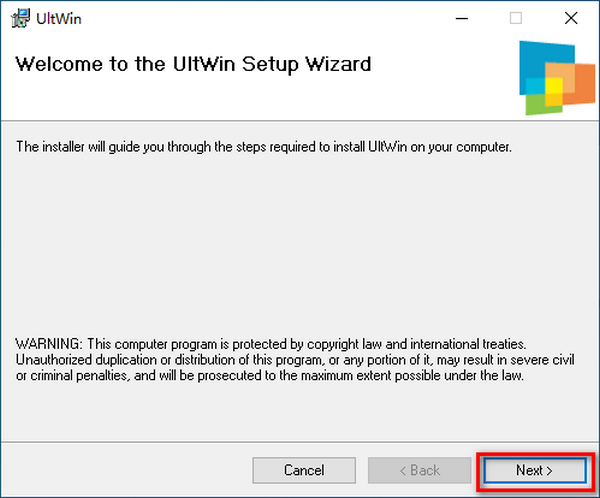Click the WARNING label in copyright notice
600x498 pixels.
pos(49,344)
